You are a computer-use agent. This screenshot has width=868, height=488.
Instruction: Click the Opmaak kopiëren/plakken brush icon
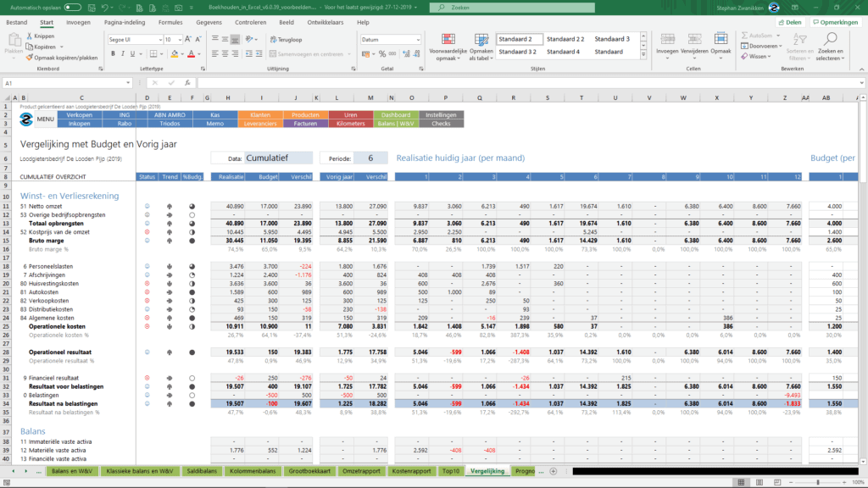point(30,58)
